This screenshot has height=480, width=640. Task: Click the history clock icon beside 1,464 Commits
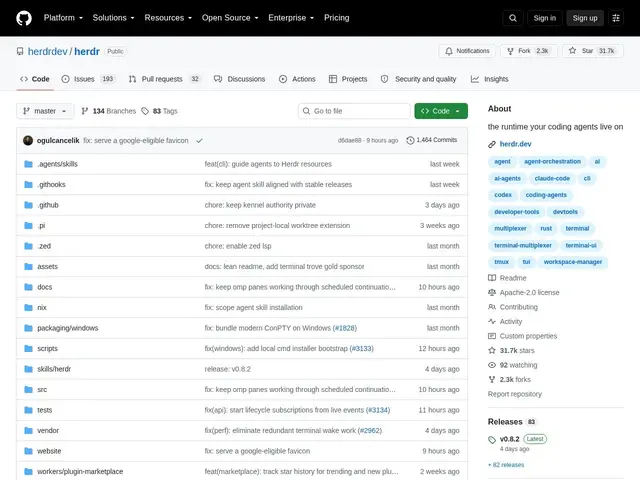point(410,140)
